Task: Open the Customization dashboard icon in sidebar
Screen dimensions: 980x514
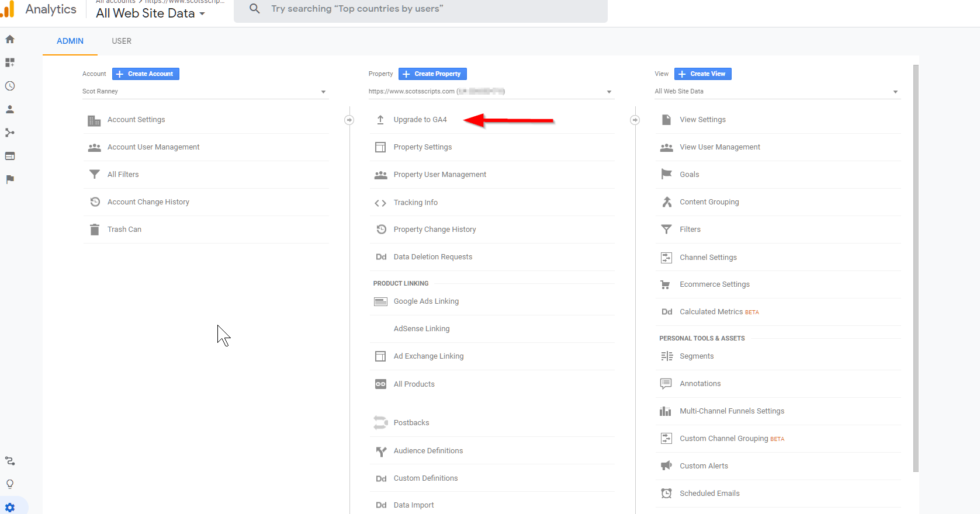Action: [10, 62]
